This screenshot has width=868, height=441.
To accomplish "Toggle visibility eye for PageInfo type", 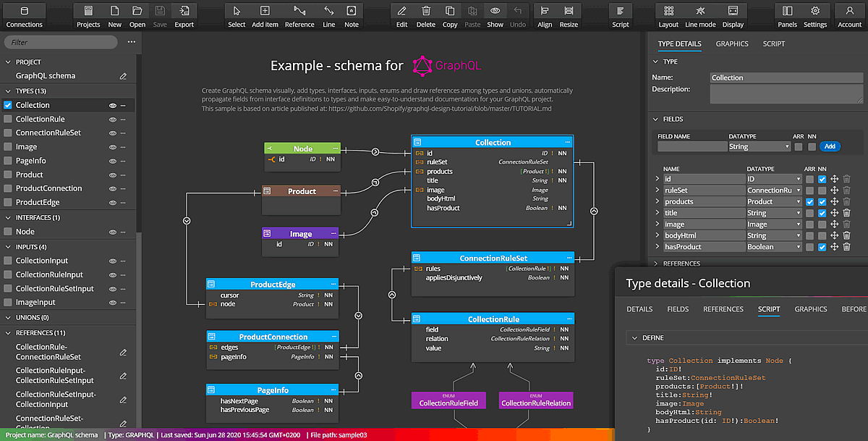I will 113,161.
